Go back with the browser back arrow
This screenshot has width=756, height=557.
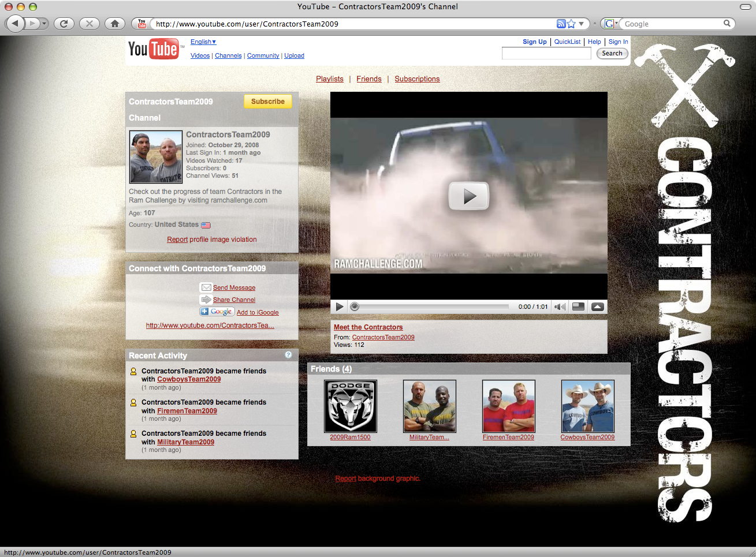click(15, 24)
